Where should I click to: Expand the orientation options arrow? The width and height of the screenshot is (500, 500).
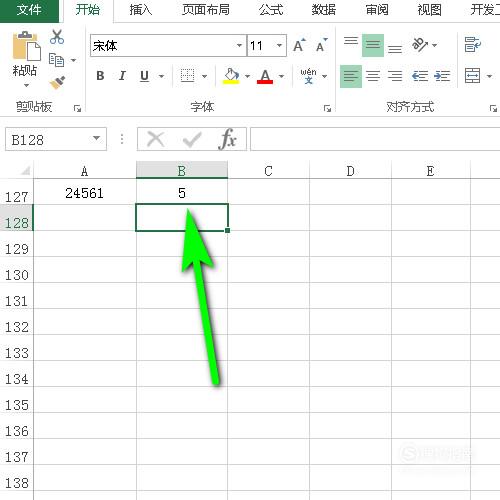point(434,45)
